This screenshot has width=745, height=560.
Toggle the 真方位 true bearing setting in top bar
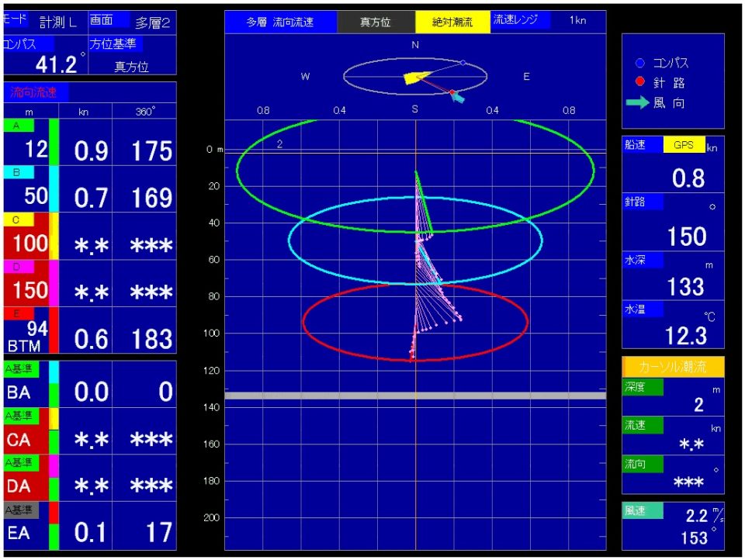point(376,22)
